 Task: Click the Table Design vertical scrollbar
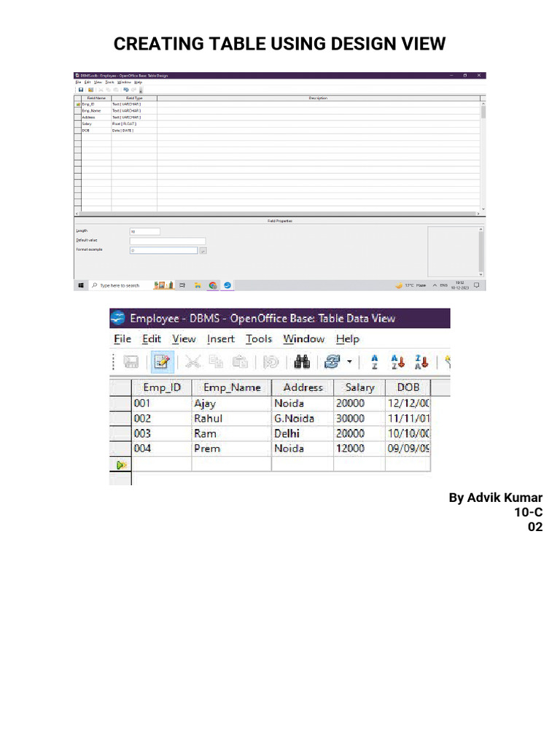coord(483,156)
